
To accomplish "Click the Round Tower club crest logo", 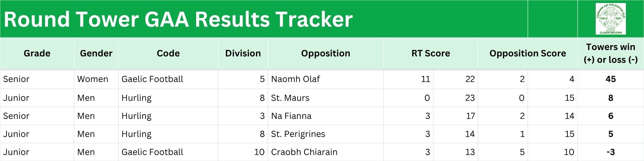I will click(x=610, y=19).
